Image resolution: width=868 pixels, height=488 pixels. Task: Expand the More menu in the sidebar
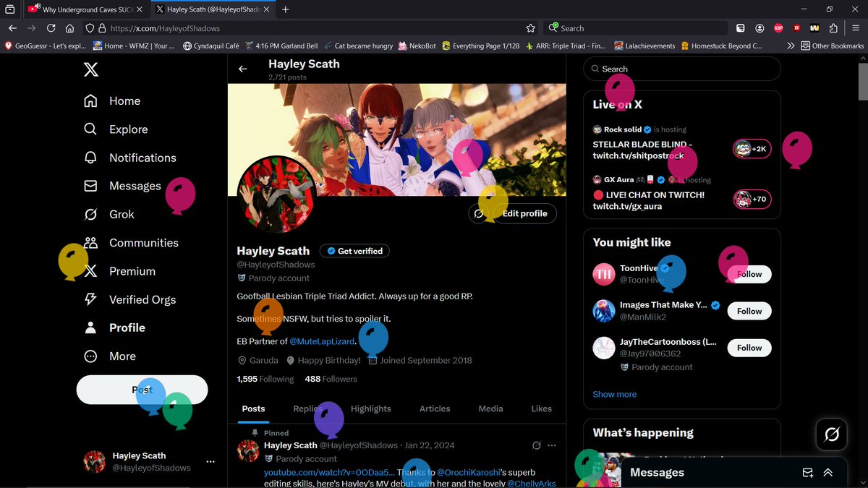pos(110,356)
